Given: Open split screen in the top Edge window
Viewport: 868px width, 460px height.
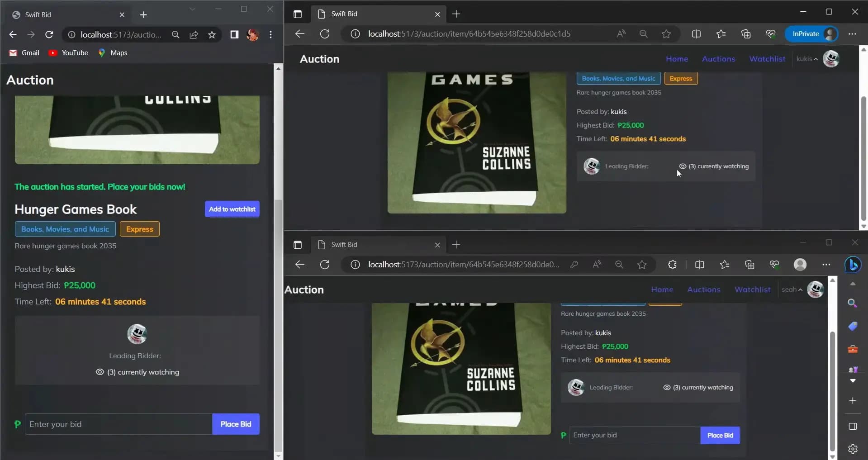Looking at the screenshot, I should point(696,34).
